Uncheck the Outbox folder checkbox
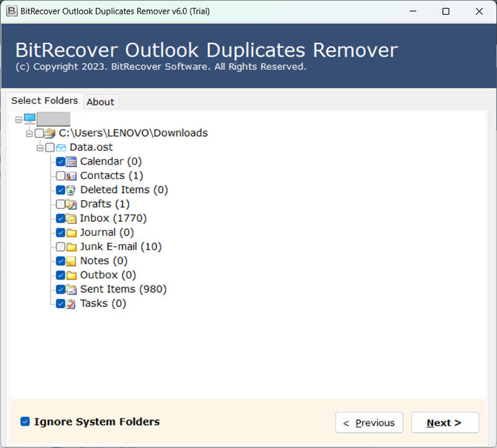This screenshot has width=497, height=448. click(60, 275)
